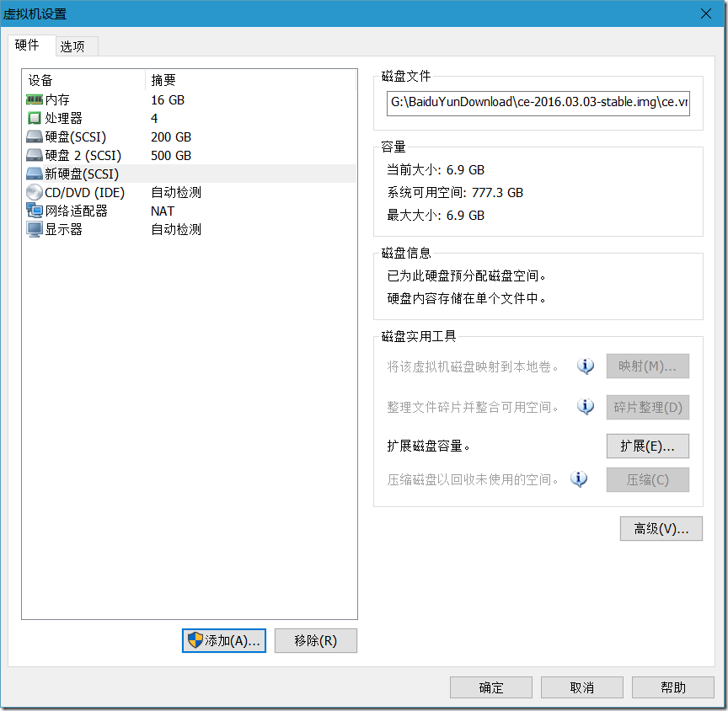Screen dimensions: 728x711
Task: Click the 硬盘 2 (SCSI) drive icon
Action: click(35, 155)
